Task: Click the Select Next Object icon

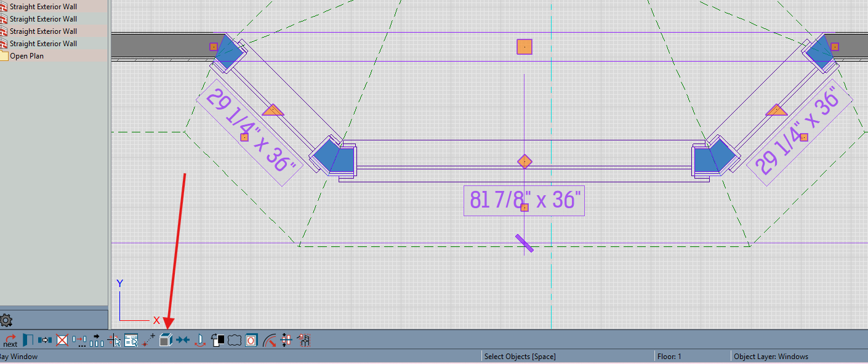Action: tap(10, 340)
